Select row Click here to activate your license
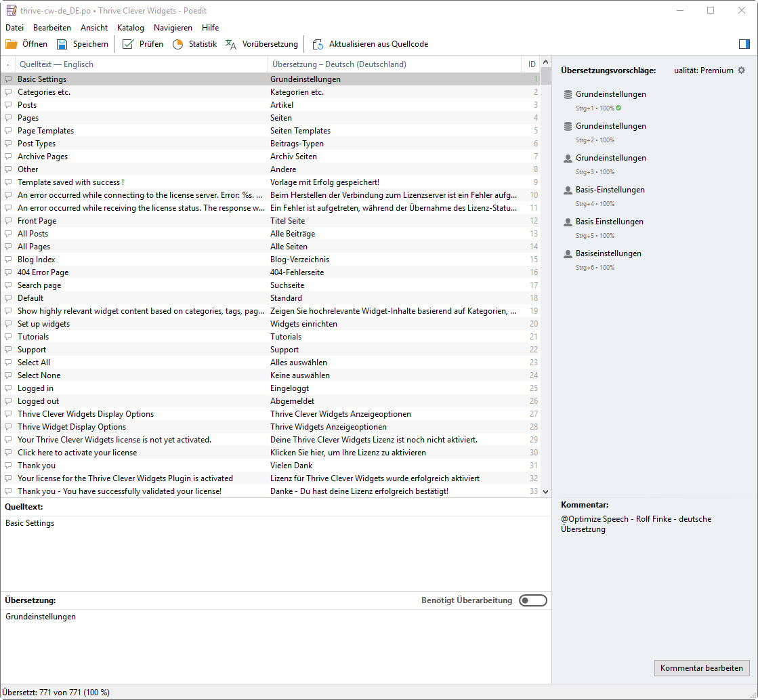This screenshot has width=758, height=700. (270, 452)
